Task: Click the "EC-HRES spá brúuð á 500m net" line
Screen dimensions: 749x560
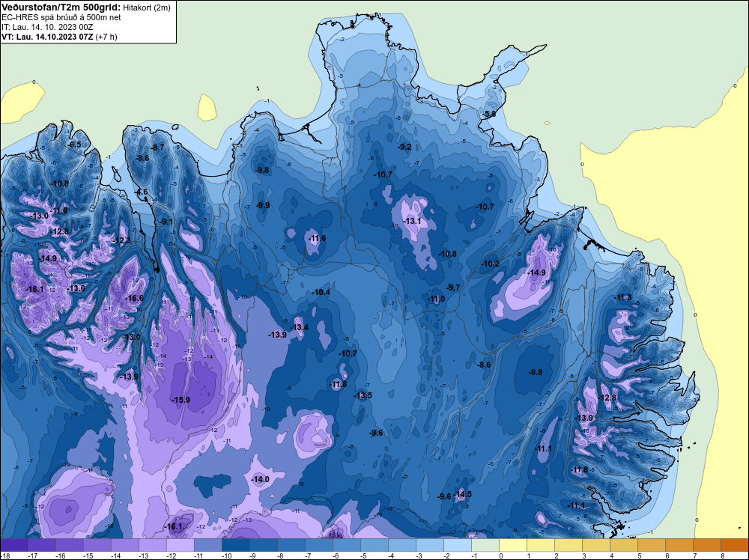Action: (x=61, y=17)
